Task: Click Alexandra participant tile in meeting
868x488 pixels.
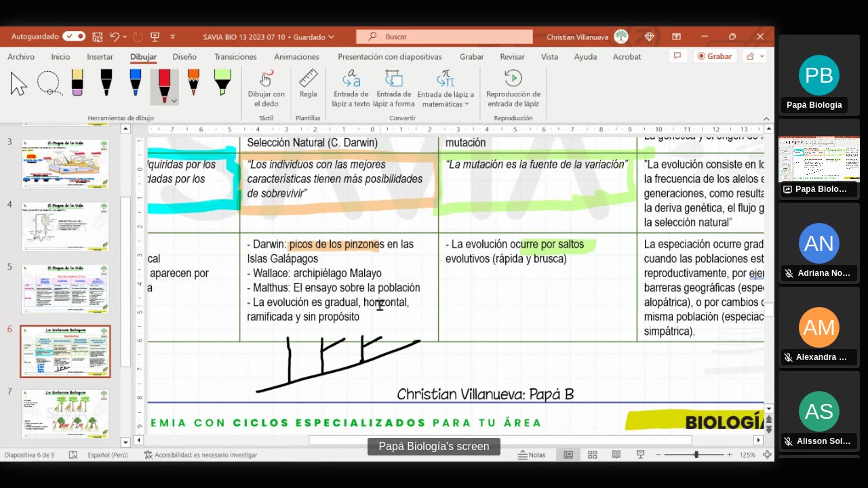Action: point(819,327)
